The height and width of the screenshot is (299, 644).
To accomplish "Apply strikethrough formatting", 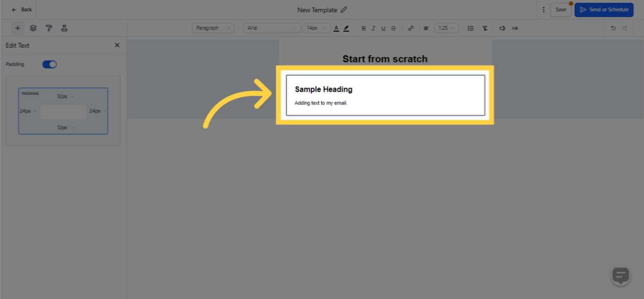I will coord(393,28).
